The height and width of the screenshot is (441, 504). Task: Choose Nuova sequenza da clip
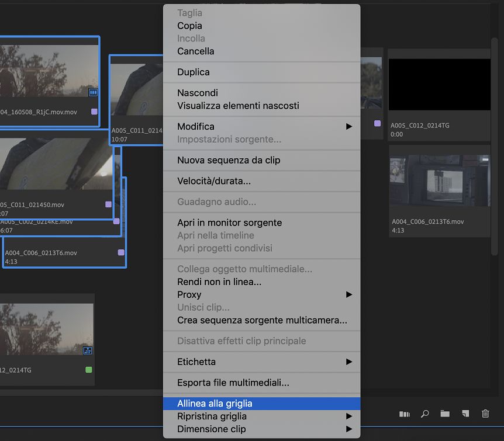coord(229,160)
